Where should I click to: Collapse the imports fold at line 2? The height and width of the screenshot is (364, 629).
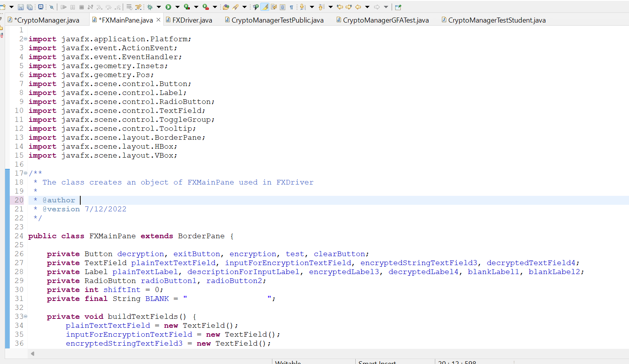point(25,39)
